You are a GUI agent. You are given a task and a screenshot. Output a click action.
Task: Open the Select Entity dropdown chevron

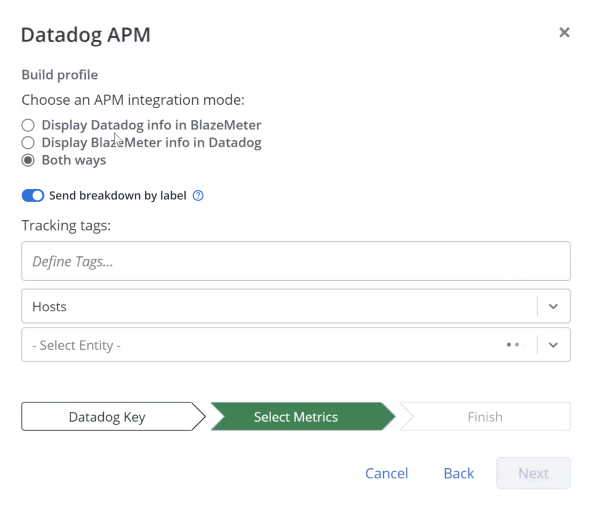click(553, 345)
